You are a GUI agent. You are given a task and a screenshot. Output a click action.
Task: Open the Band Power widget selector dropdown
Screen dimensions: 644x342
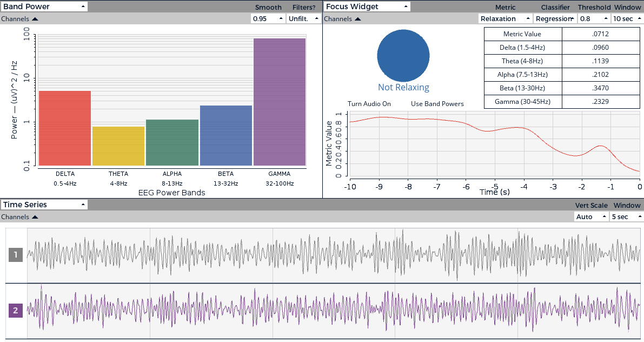point(43,6)
